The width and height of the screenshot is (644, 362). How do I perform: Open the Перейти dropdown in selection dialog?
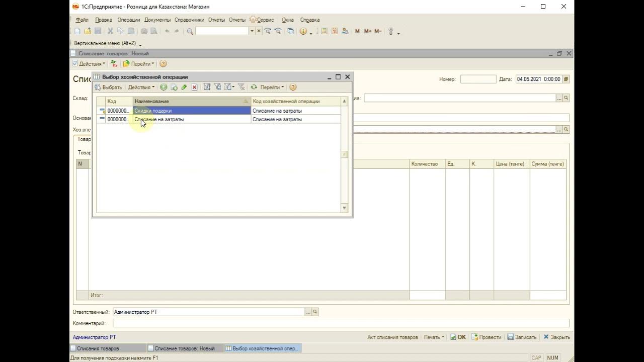pyautogui.click(x=272, y=87)
